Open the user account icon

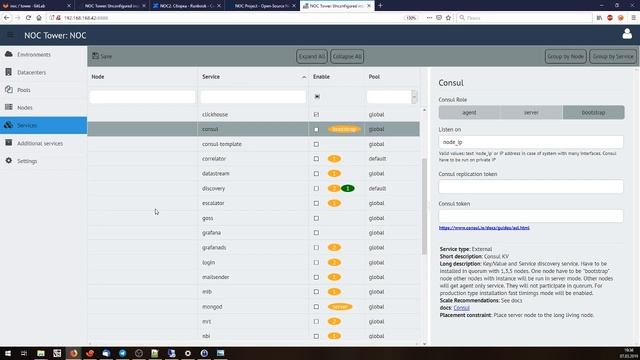click(x=627, y=35)
